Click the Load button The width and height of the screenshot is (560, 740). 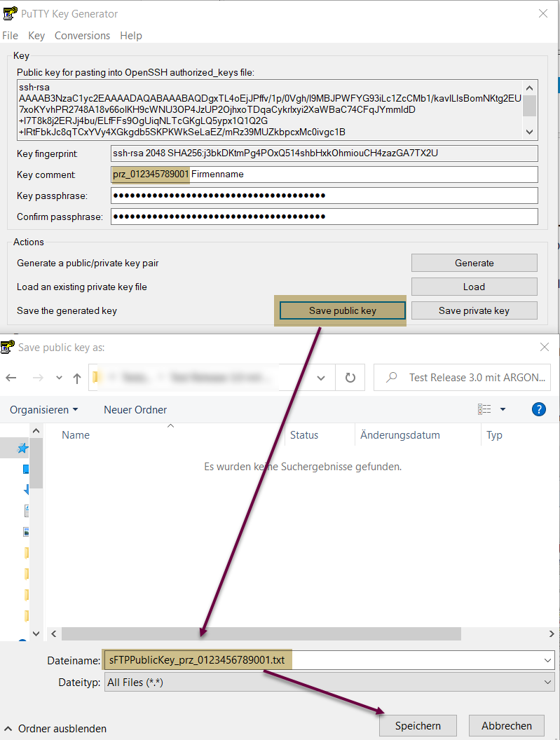(x=474, y=287)
